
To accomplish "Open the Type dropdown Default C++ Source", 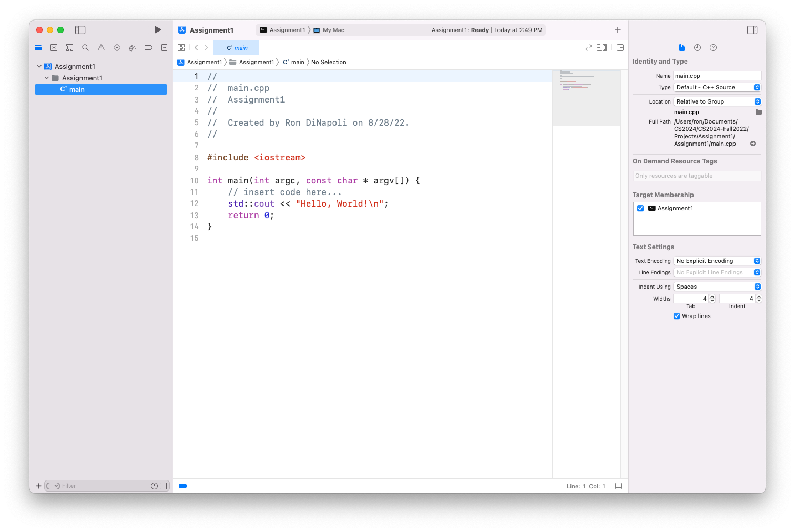I will (x=717, y=87).
